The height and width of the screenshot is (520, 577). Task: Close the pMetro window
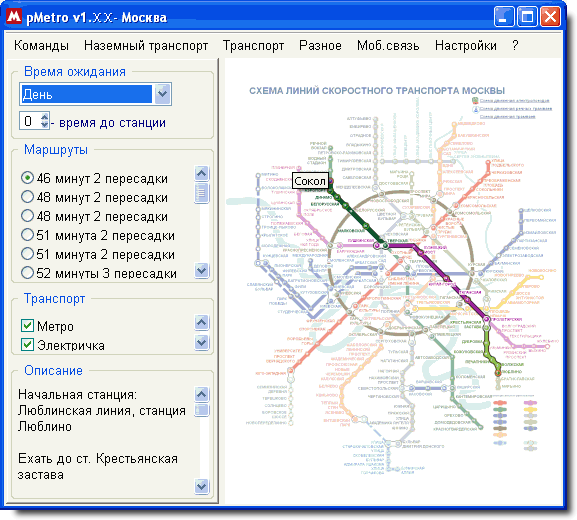click(x=550, y=17)
